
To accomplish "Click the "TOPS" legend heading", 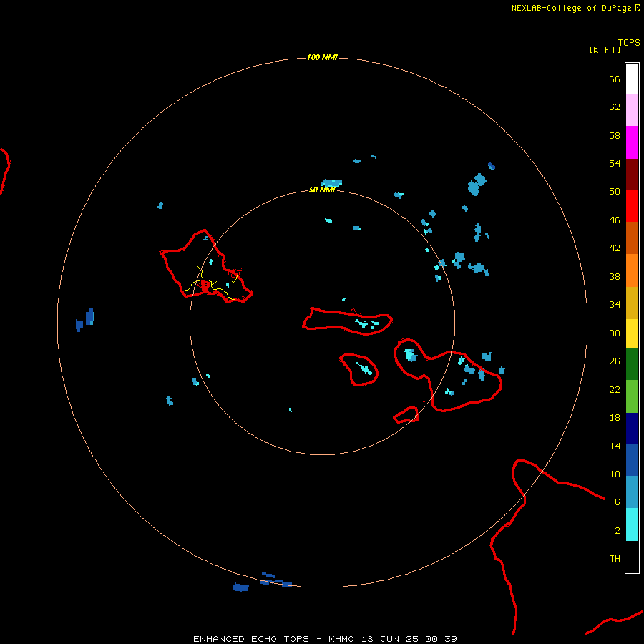I will point(629,43).
